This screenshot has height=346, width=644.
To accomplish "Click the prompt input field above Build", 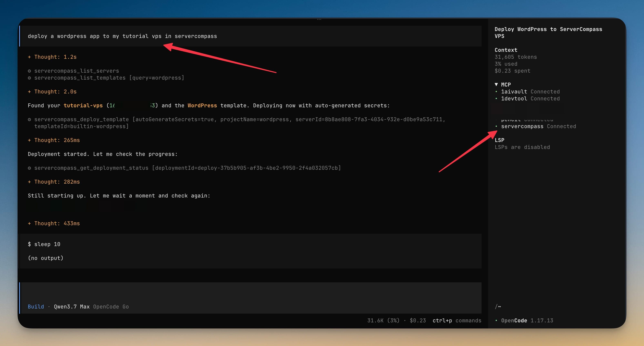I will tap(251, 293).
